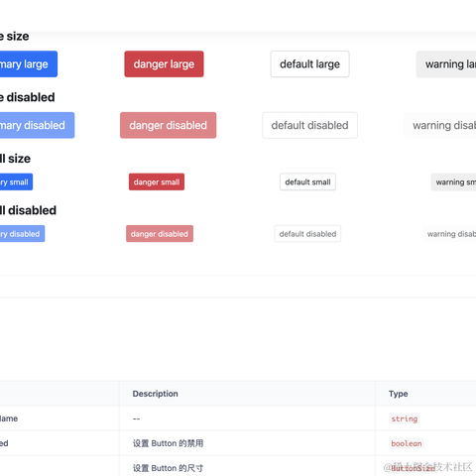Click the small danger disabled button

point(160,234)
